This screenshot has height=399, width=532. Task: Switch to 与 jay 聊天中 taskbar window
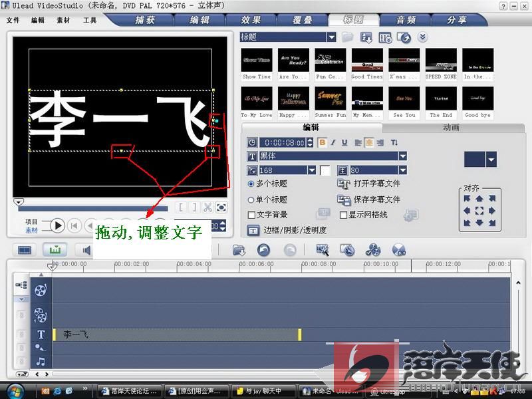tap(263, 391)
